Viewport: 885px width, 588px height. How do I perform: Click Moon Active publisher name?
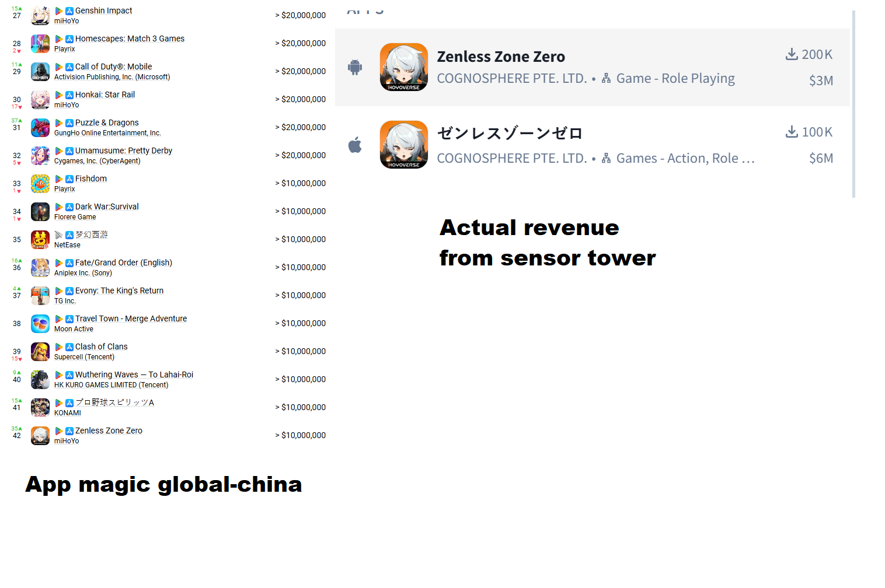click(74, 329)
